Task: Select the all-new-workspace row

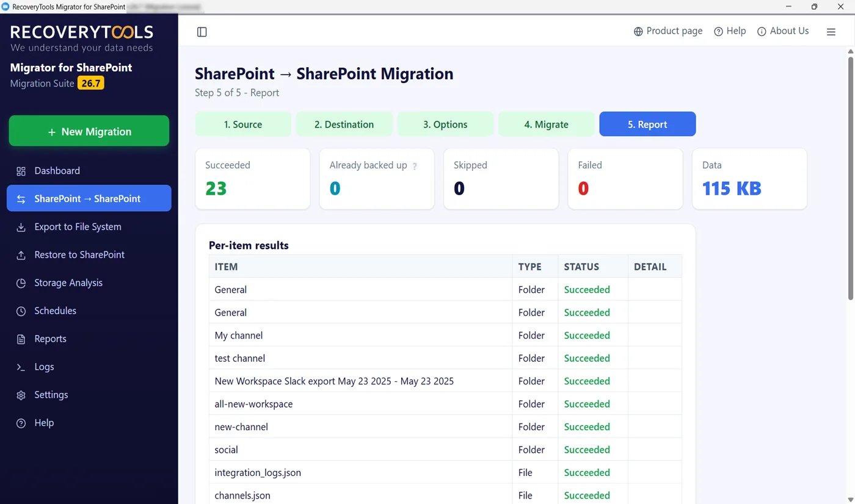Action: 445,404
